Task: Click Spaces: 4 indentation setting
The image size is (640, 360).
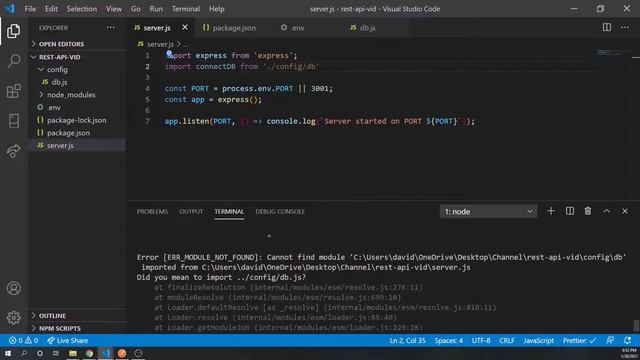Action: click(x=449, y=340)
